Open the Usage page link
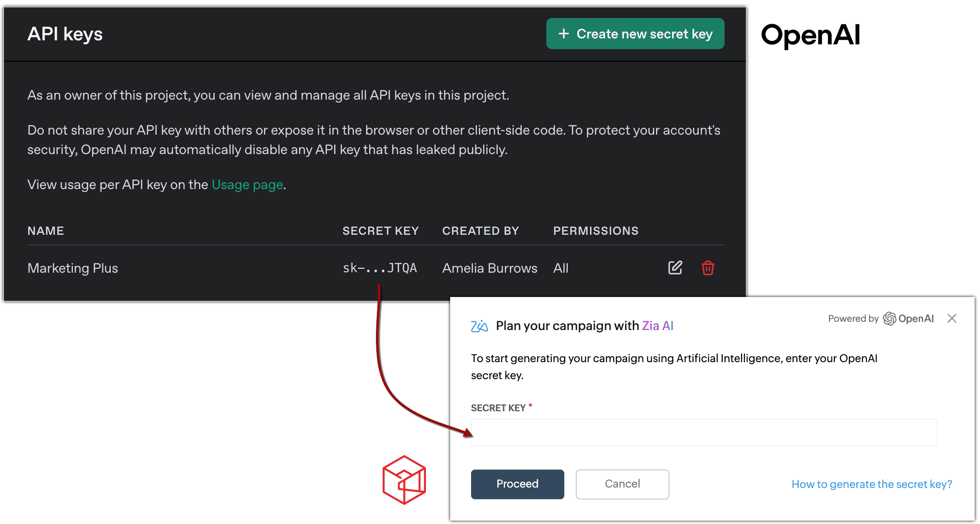This screenshot has width=980, height=524. [247, 185]
